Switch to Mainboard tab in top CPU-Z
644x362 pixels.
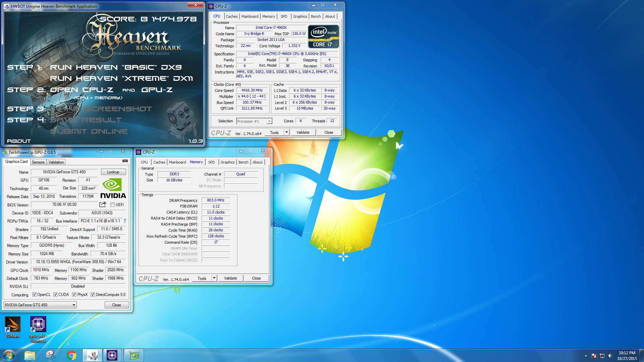(250, 16)
